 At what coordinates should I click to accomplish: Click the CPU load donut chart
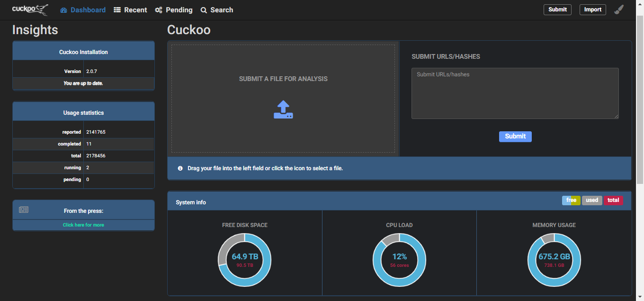399,260
